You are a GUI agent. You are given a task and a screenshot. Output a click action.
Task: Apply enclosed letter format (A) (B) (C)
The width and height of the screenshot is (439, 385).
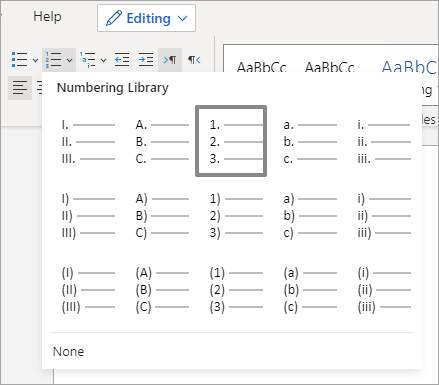pyautogui.click(x=162, y=290)
